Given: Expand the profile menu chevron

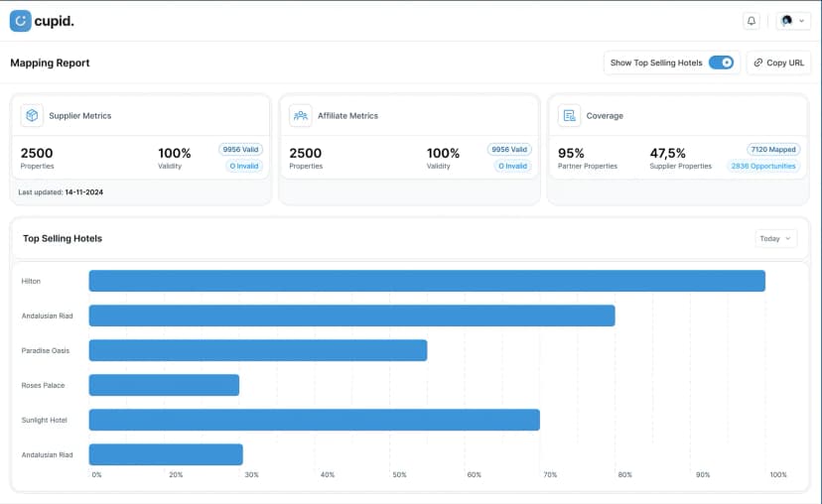Looking at the screenshot, I should (x=801, y=21).
